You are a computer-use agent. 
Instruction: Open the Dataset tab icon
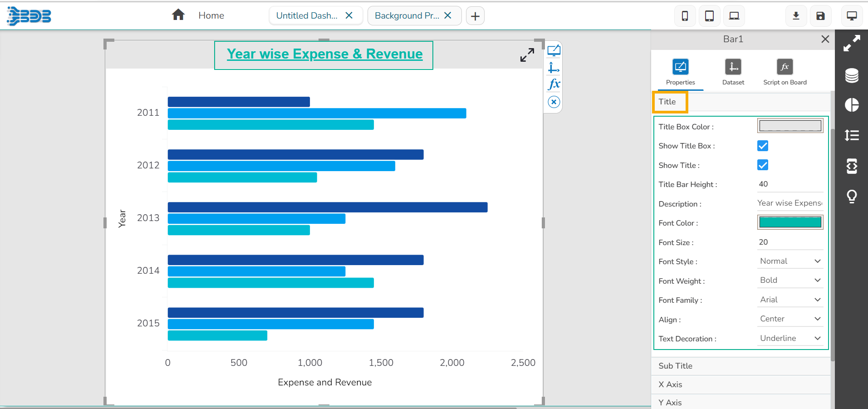pos(733,67)
